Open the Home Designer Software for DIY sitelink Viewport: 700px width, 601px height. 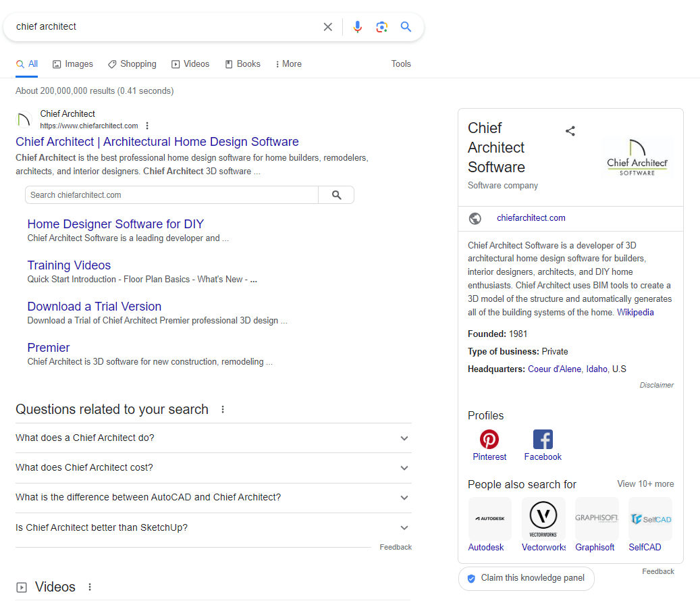click(x=115, y=224)
